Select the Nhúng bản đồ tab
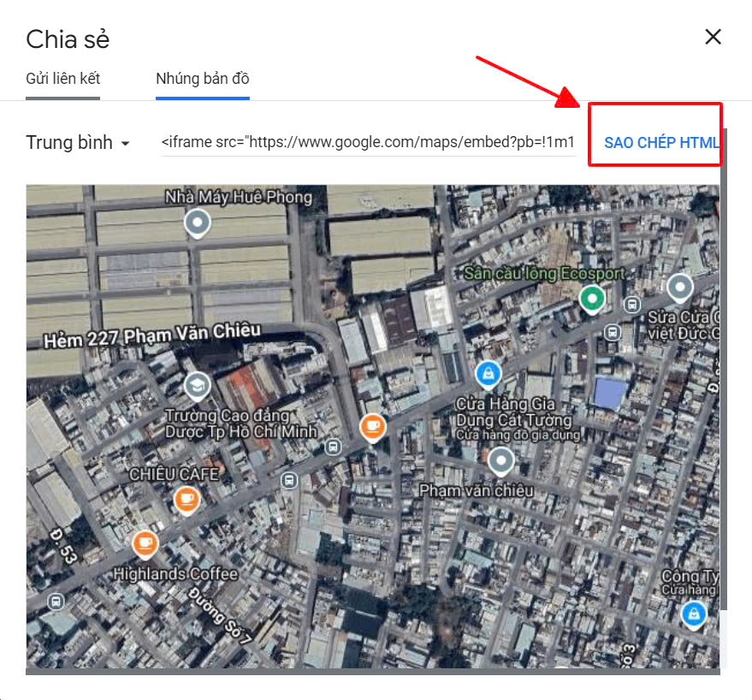 (x=203, y=79)
